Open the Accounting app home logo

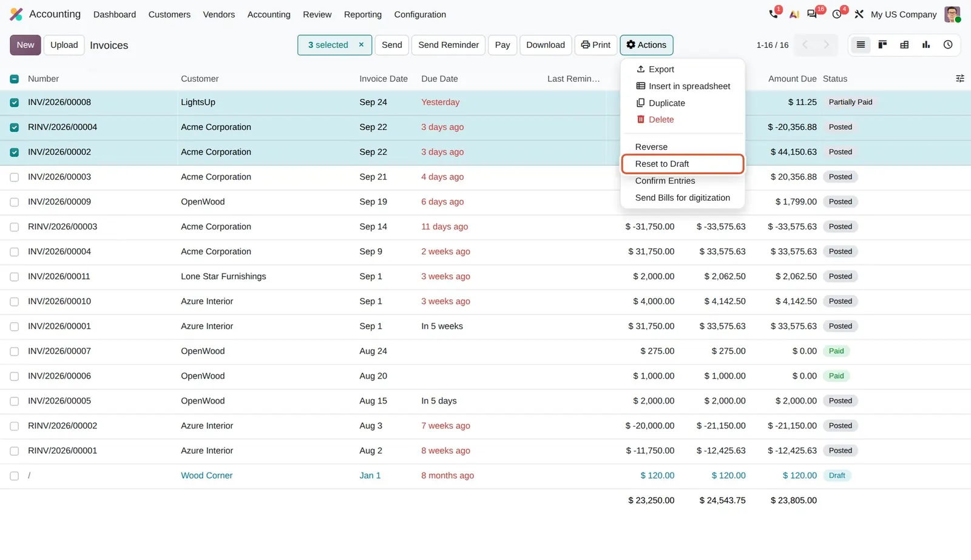click(x=16, y=14)
